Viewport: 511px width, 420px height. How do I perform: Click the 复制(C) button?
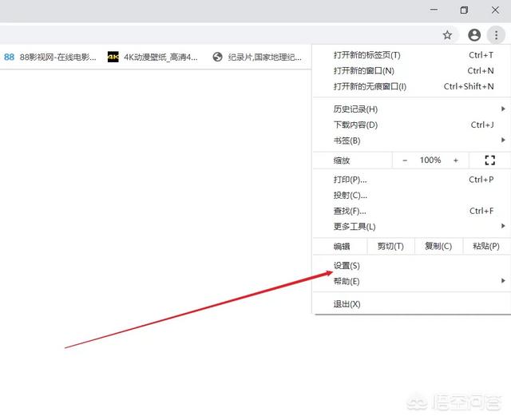click(438, 247)
